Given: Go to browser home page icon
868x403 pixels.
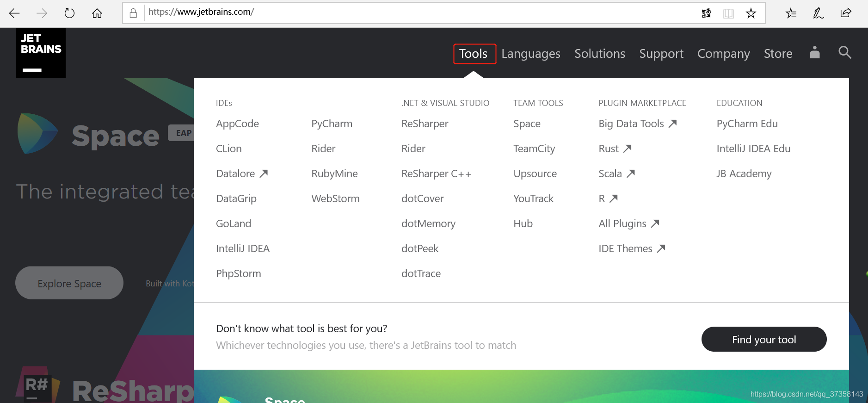Looking at the screenshot, I should pos(97,13).
